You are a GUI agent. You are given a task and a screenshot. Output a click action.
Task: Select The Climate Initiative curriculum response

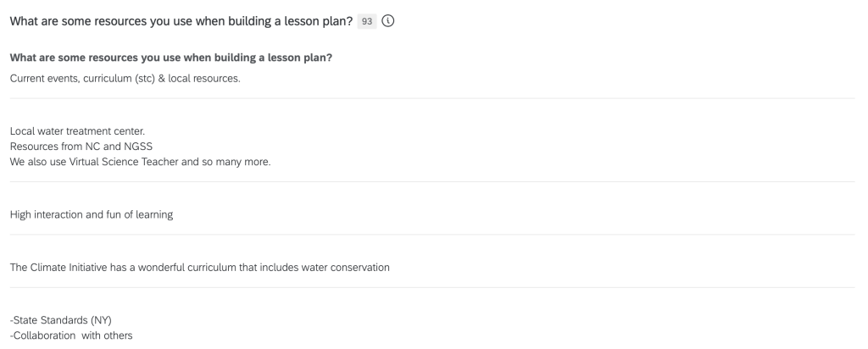(x=200, y=268)
